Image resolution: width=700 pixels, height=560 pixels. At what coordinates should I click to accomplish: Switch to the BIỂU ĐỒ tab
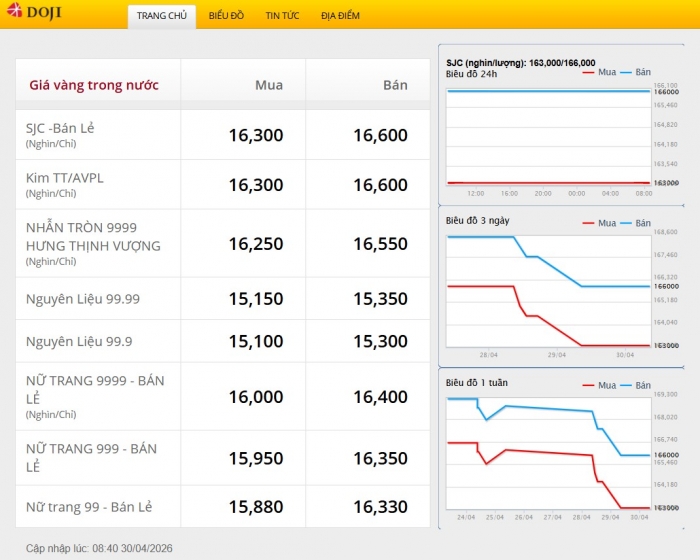click(226, 16)
